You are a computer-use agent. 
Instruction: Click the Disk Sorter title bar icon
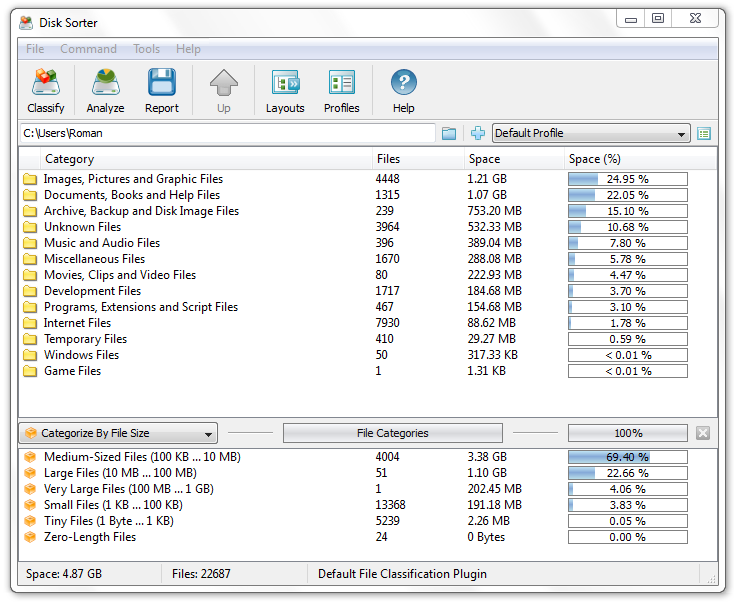[x=26, y=22]
